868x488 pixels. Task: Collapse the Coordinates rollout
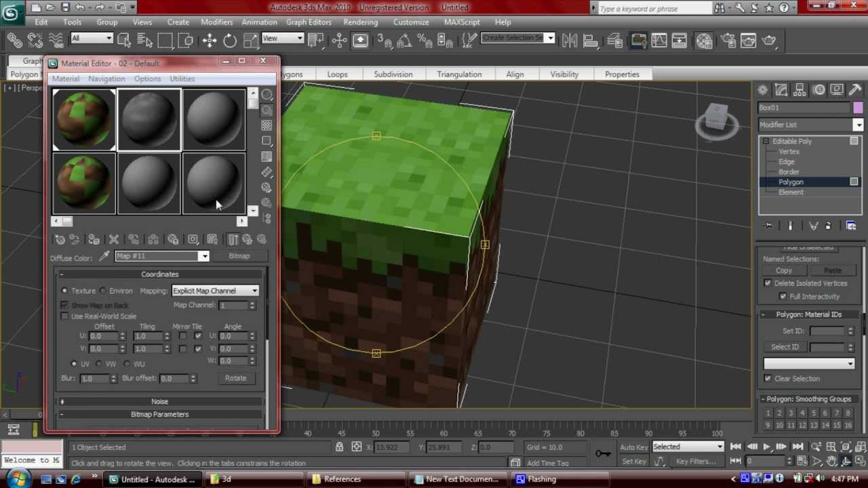160,274
